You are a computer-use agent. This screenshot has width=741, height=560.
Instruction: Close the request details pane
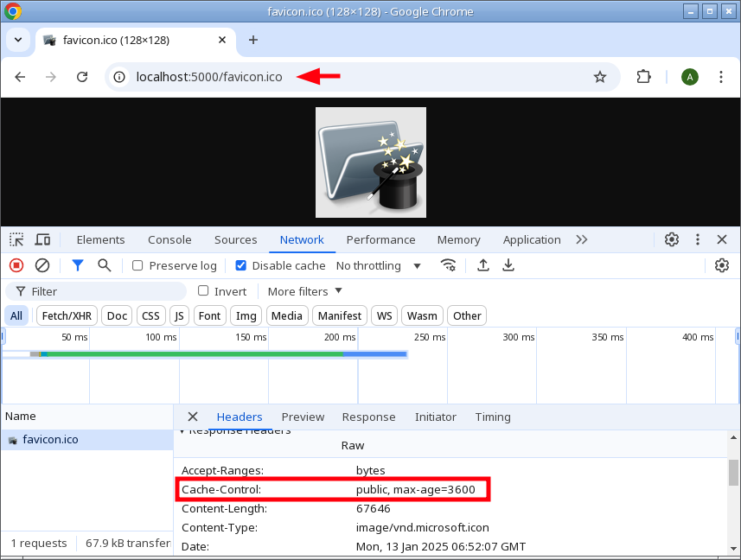[x=192, y=417]
